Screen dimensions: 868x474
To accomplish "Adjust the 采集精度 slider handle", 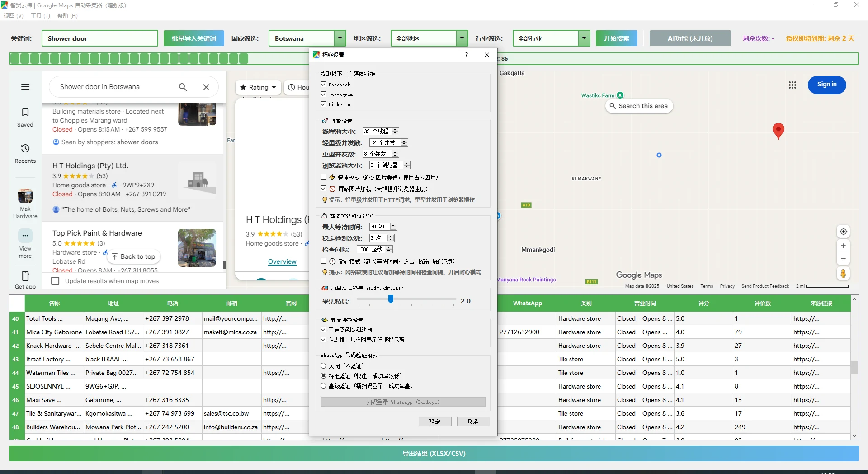I will [391, 299].
